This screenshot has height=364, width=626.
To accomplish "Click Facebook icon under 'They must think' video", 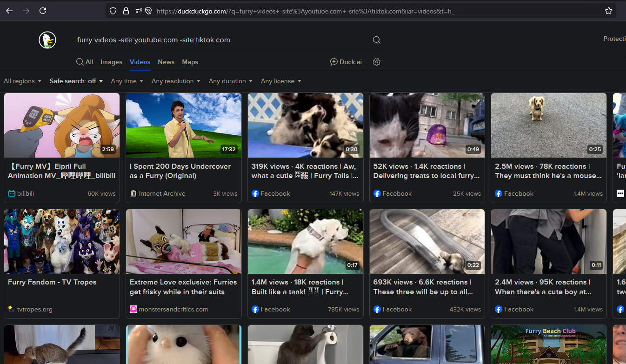I will pos(499,193).
